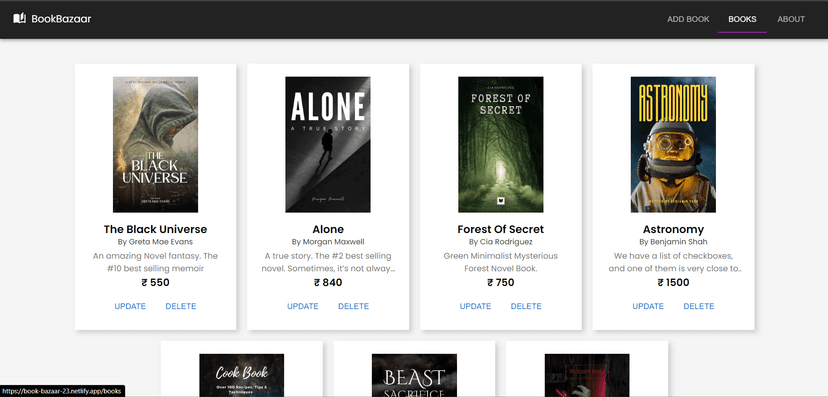
Task: Click the description 'A true story. The #2'
Action: point(328,262)
